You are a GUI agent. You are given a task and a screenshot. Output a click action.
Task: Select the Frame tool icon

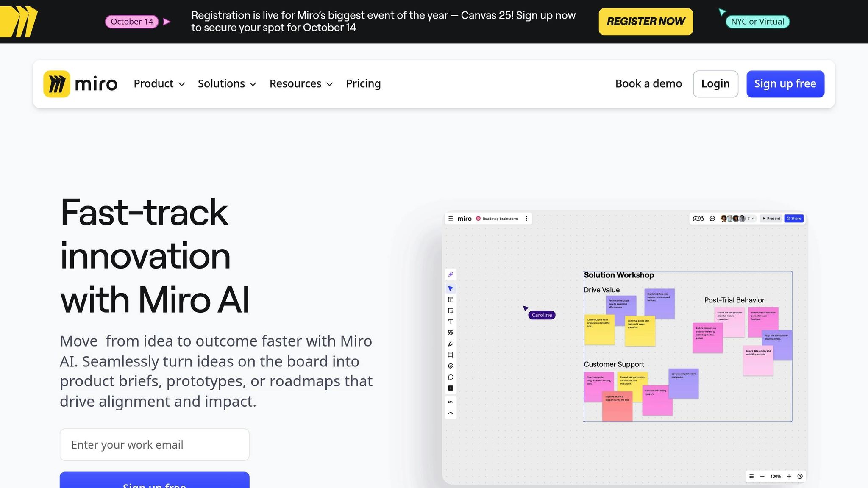coord(451,355)
